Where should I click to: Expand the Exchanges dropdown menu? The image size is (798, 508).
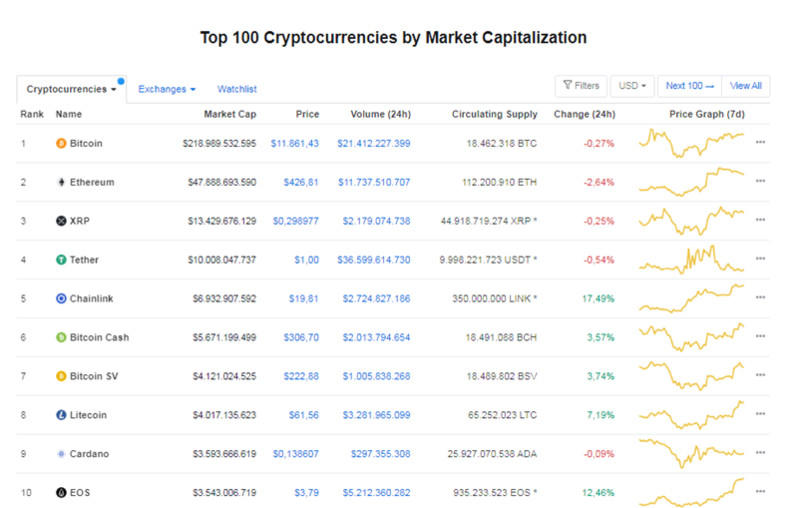click(x=166, y=89)
